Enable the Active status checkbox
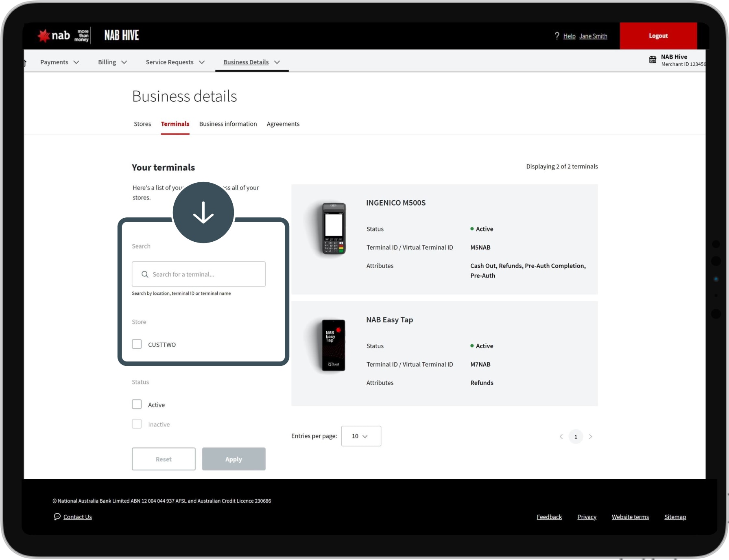This screenshot has width=729, height=560. pos(137,405)
